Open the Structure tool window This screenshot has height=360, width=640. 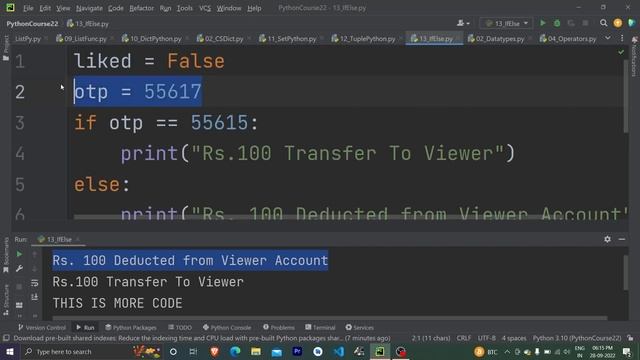click(x=6, y=300)
